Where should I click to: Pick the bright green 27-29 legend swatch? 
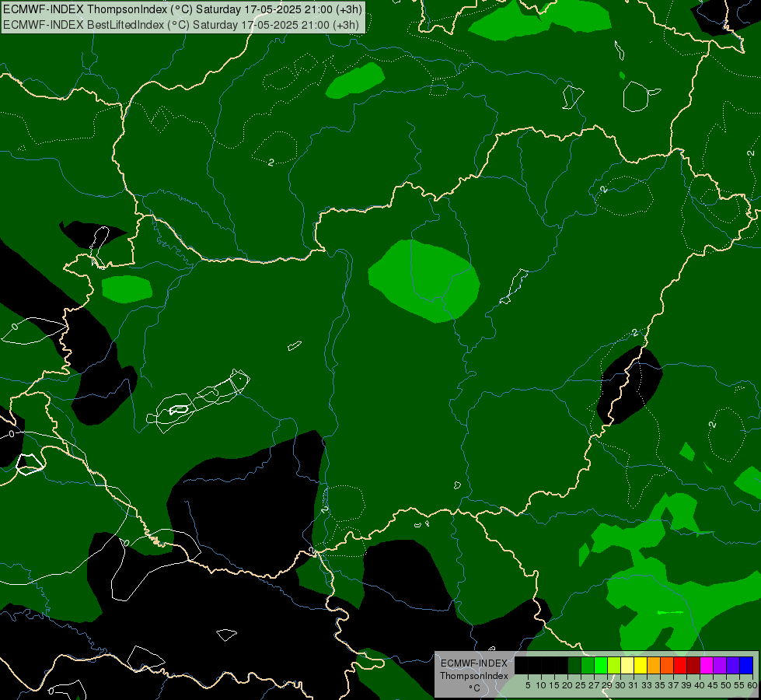(x=602, y=665)
